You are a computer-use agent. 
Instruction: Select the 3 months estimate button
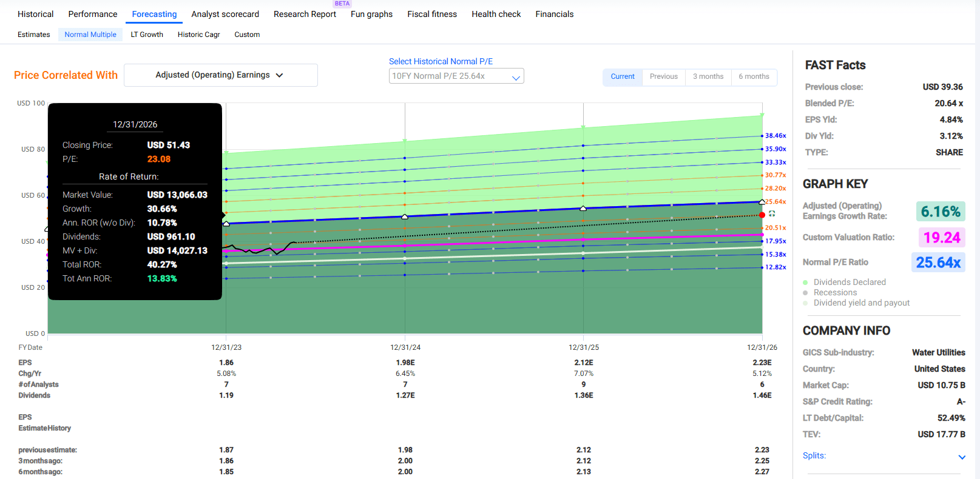[x=708, y=76]
